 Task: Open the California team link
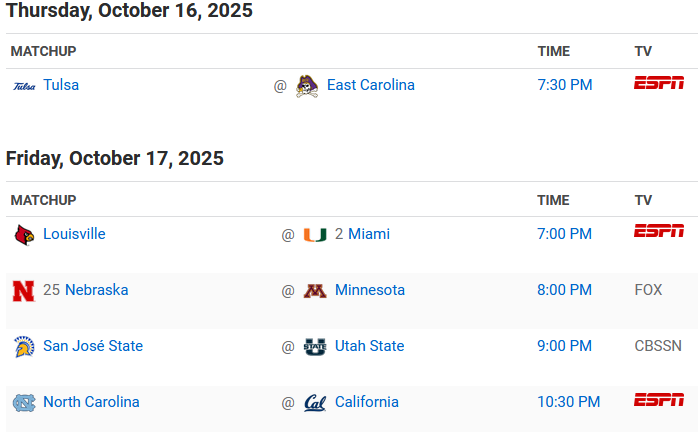(x=366, y=402)
